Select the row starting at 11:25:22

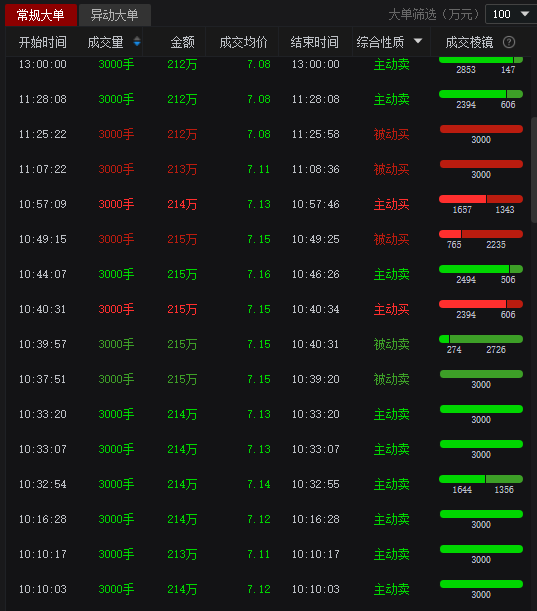268,134
